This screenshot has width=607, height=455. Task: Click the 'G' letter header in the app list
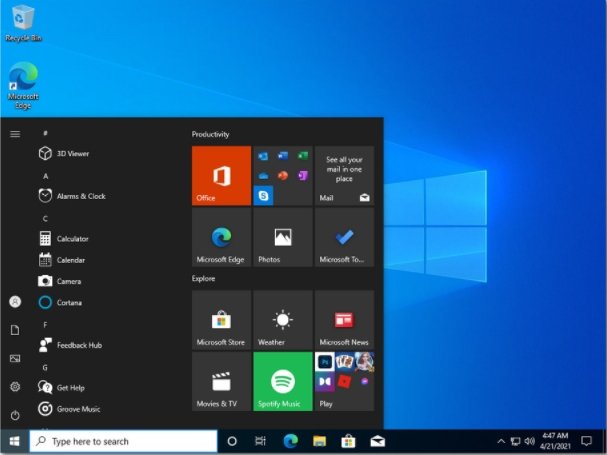45,367
